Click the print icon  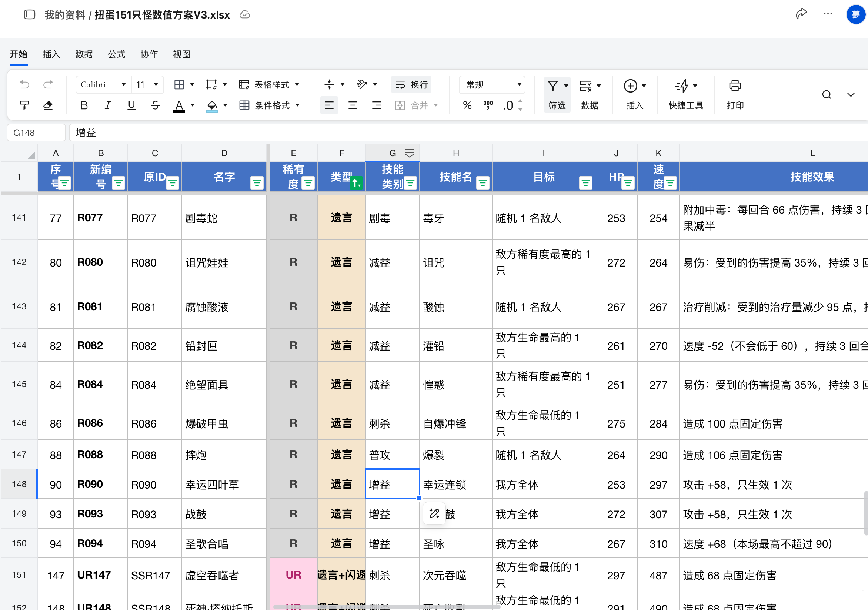point(735,94)
